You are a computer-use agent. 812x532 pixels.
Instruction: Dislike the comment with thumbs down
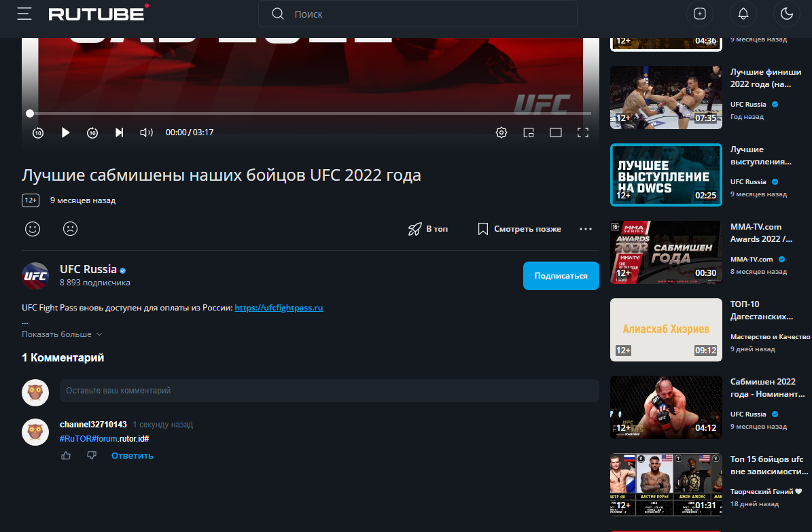[92, 456]
